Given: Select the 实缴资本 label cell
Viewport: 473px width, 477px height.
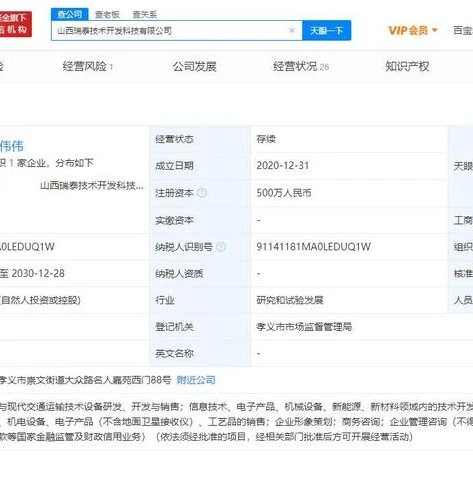Looking at the screenshot, I should [200, 220].
